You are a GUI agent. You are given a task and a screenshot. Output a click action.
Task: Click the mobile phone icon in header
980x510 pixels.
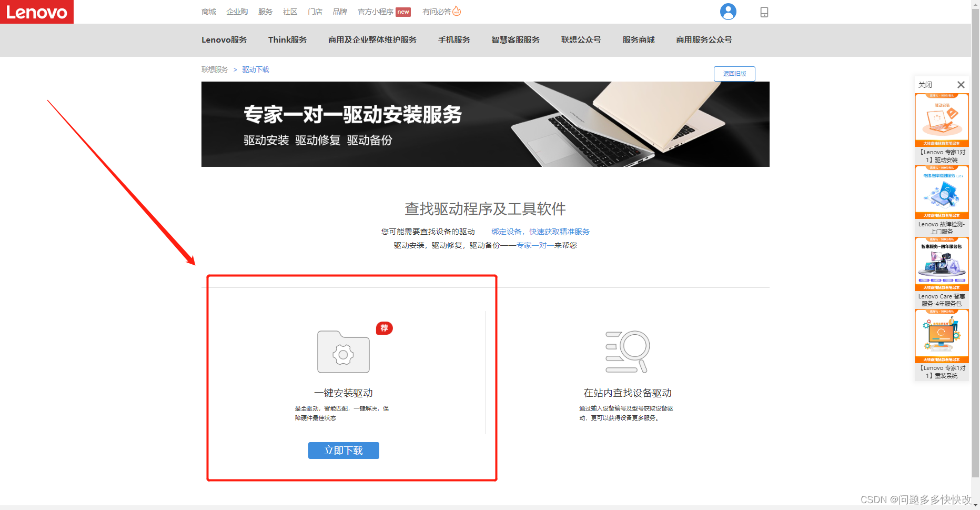(x=764, y=12)
